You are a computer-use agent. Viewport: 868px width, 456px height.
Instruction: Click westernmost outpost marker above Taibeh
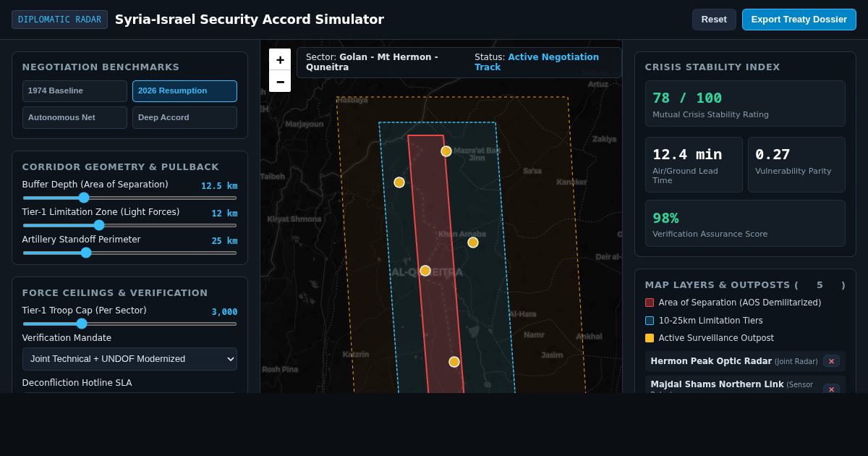point(399,182)
